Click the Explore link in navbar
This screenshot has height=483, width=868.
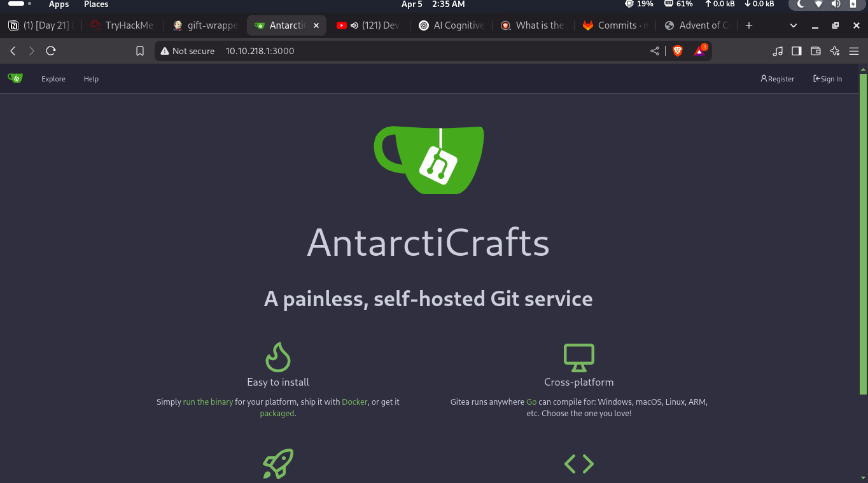pyautogui.click(x=53, y=79)
